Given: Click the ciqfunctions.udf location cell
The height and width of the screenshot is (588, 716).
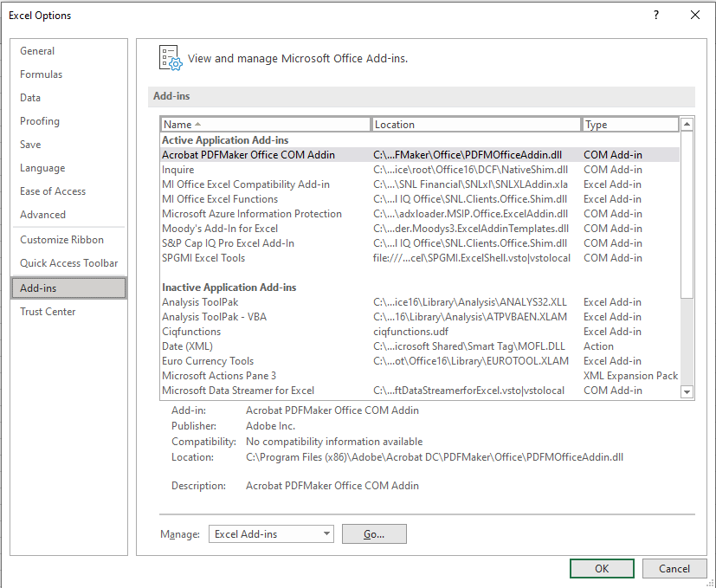Looking at the screenshot, I should click(x=410, y=331).
